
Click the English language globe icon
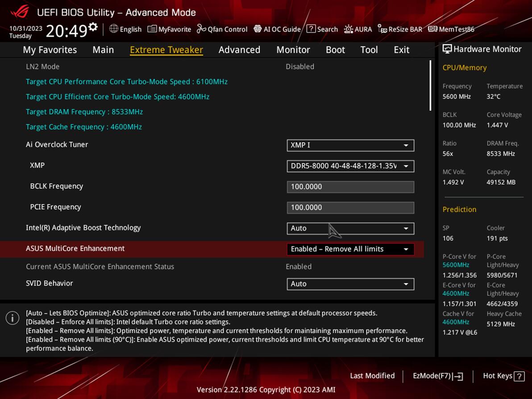pos(114,29)
